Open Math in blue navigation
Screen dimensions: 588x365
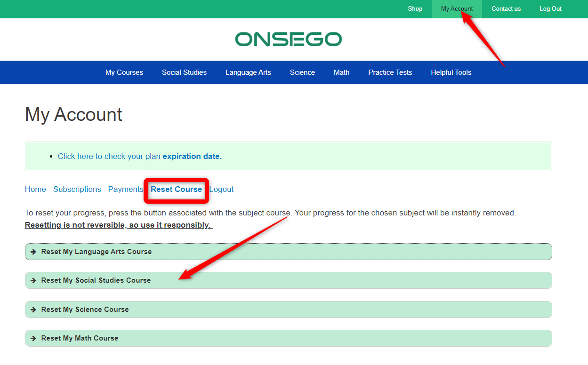pos(342,72)
